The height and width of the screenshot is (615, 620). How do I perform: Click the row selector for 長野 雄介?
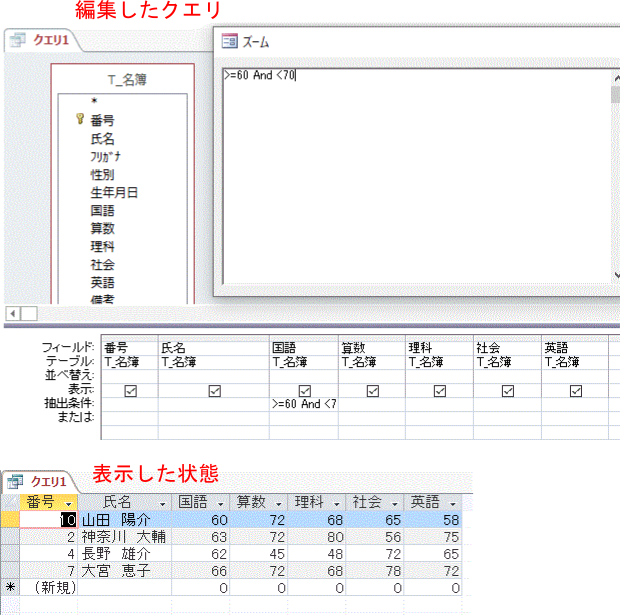10,554
